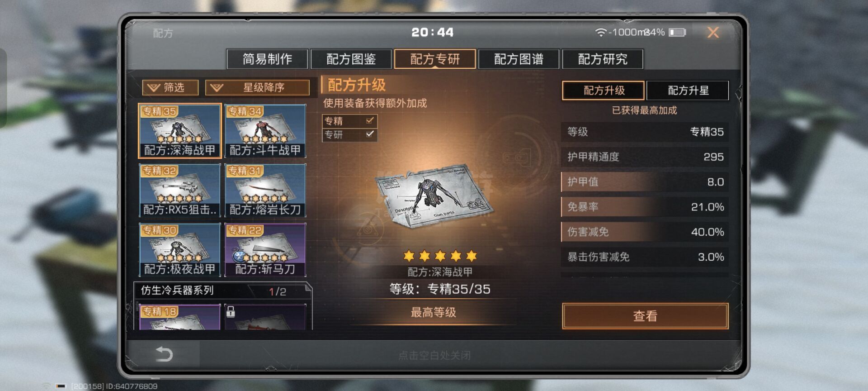Select the 斗牛战甲 recipe card

click(x=265, y=131)
